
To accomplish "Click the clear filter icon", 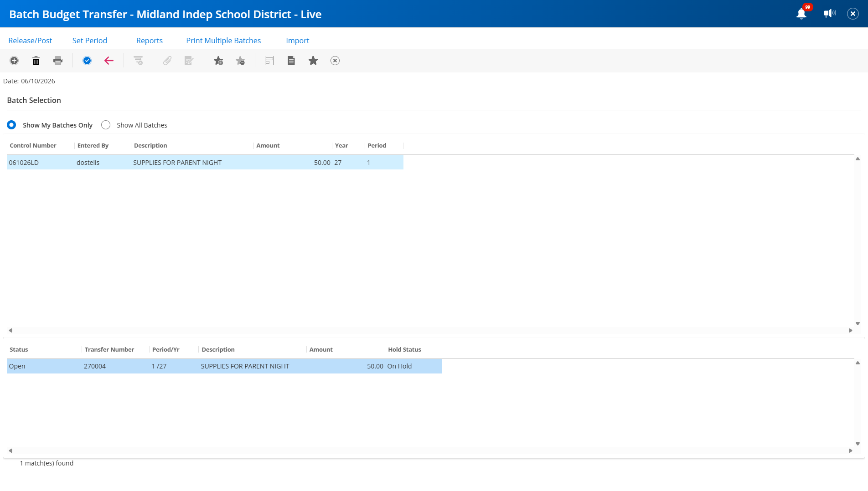I will pyautogui.click(x=138, y=61).
